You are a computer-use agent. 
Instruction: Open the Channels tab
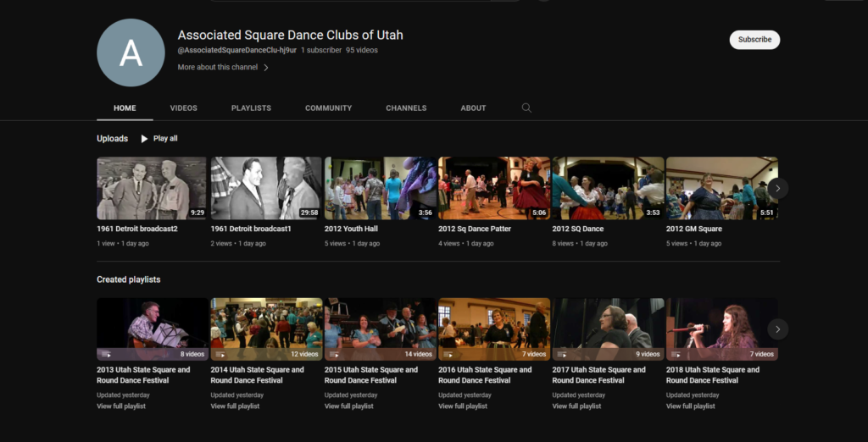click(x=406, y=108)
